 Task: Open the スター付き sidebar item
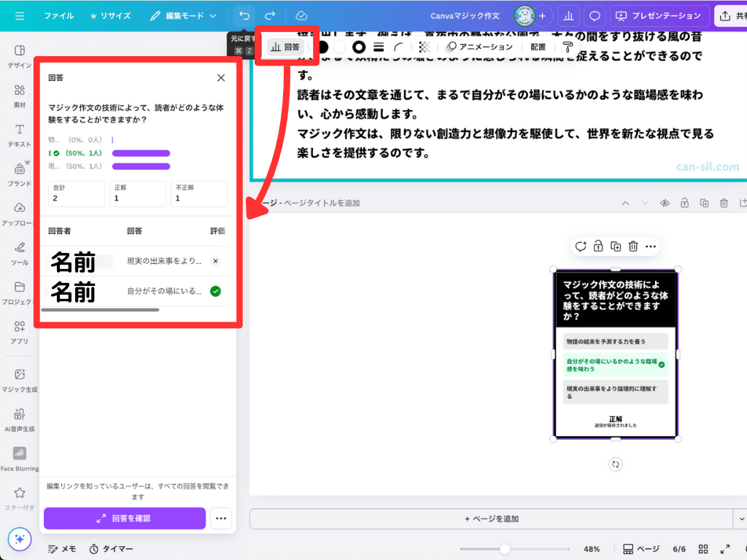point(20,499)
